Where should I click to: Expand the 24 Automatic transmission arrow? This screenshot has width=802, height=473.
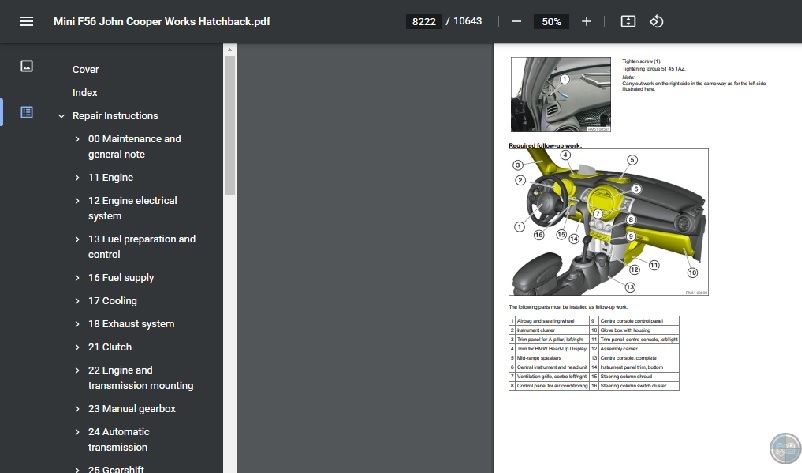pyautogui.click(x=77, y=432)
